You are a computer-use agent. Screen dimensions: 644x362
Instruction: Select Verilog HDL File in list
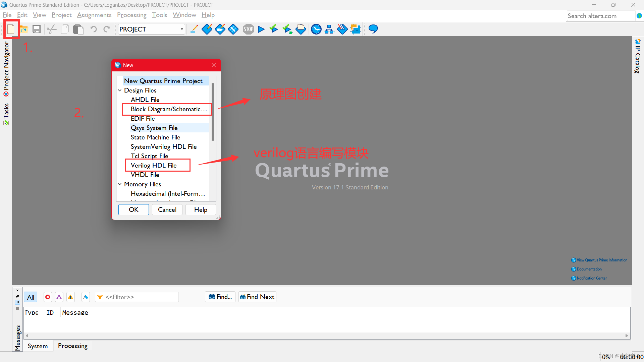click(154, 165)
